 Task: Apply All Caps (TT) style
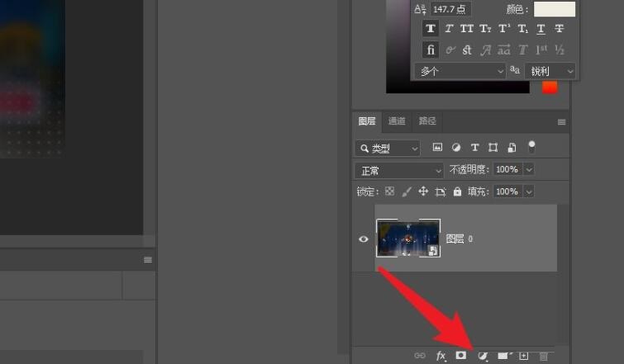tap(467, 29)
